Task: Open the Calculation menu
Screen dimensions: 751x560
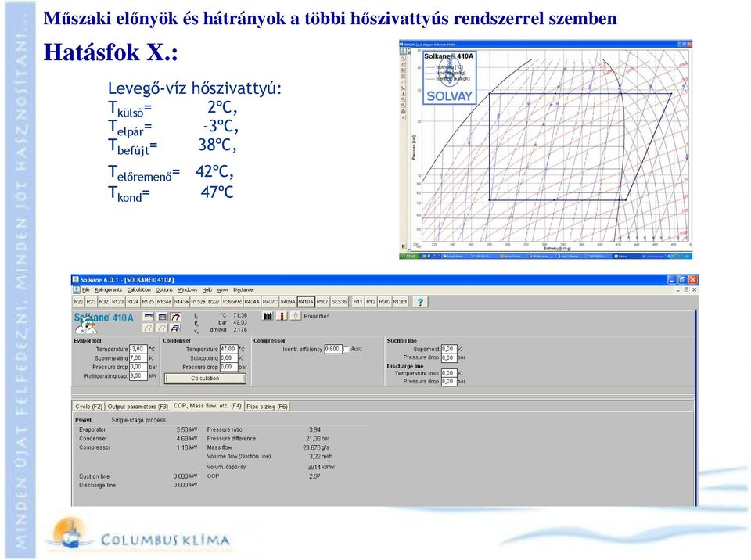Action: (139, 290)
